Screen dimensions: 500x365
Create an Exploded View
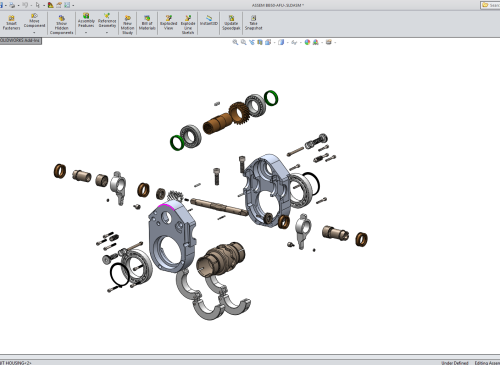pyautogui.click(x=168, y=22)
